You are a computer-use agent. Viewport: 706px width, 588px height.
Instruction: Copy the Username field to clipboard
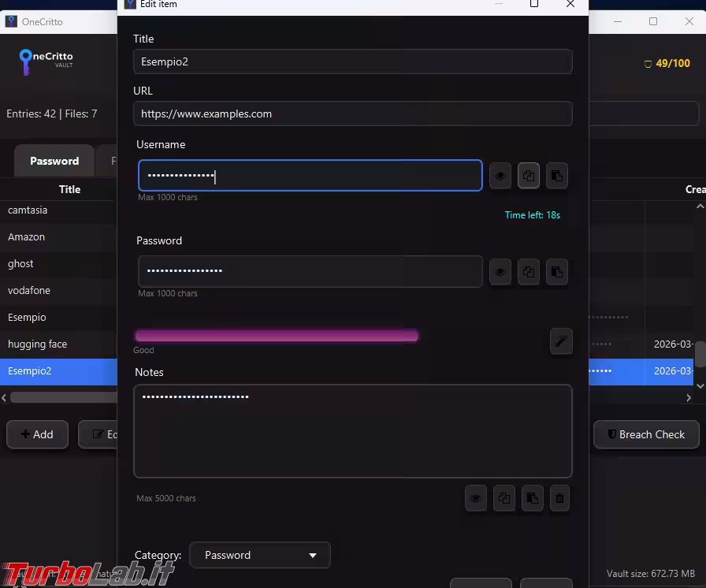(x=529, y=176)
